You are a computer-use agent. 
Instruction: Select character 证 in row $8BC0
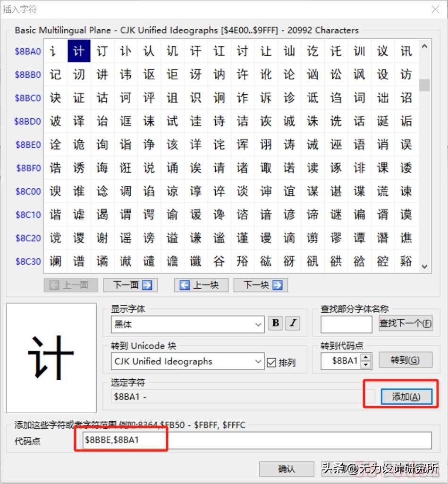point(79,98)
